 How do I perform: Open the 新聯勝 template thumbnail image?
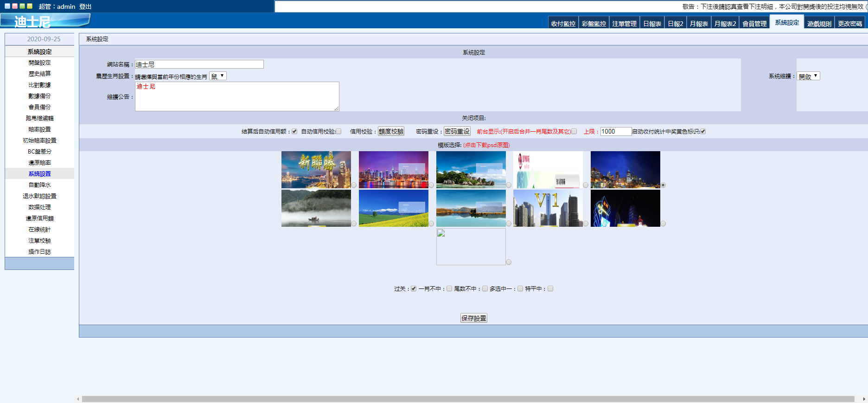316,169
